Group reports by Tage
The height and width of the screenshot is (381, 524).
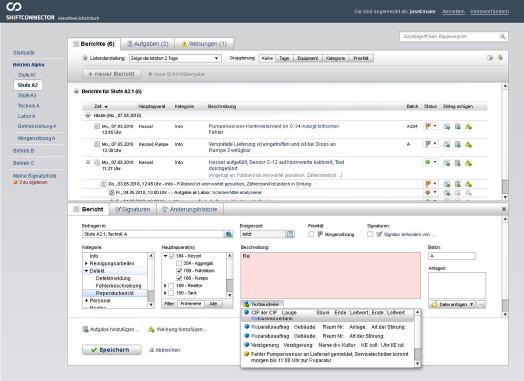click(x=284, y=58)
